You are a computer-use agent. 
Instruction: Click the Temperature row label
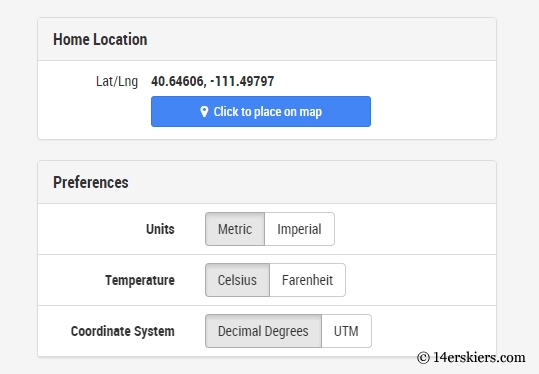coord(140,280)
